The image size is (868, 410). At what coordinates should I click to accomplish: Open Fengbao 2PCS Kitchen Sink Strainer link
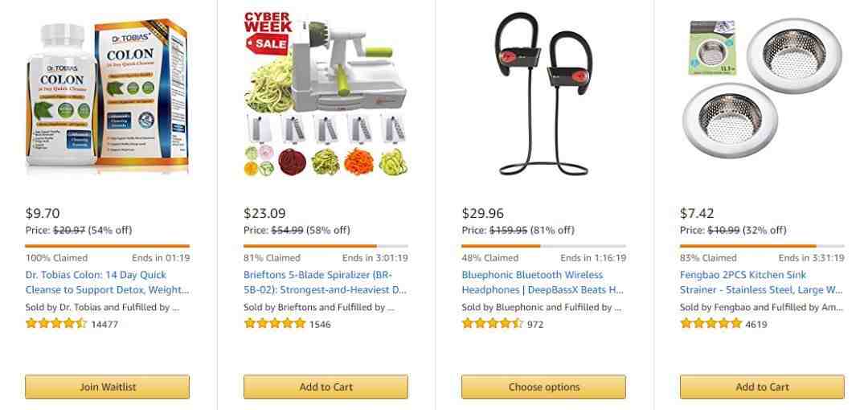[762, 282]
